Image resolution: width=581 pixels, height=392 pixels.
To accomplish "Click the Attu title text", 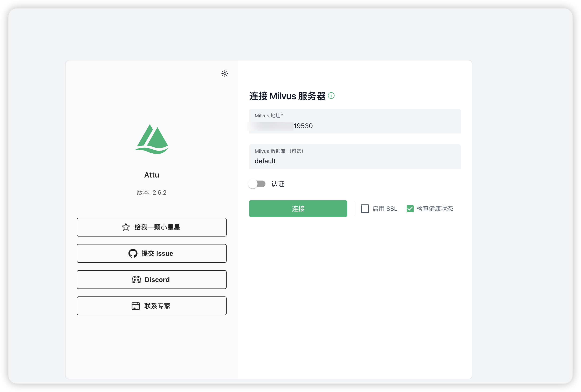I will (x=152, y=175).
